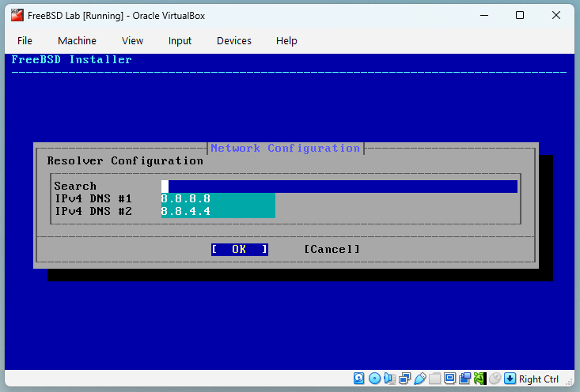Click the shared folders status icon
This screenshot has height=392, width=580.
[x=435, y=379]
